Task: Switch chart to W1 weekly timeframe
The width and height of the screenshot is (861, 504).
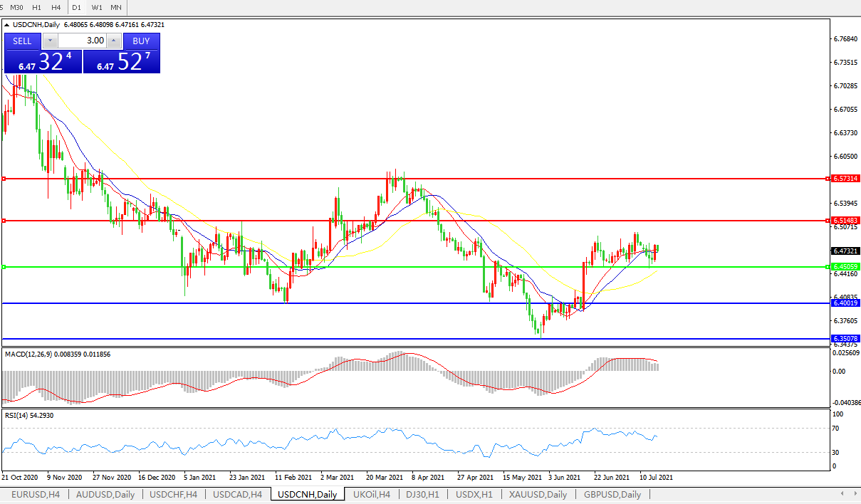Action: click(x=97, y=7)
